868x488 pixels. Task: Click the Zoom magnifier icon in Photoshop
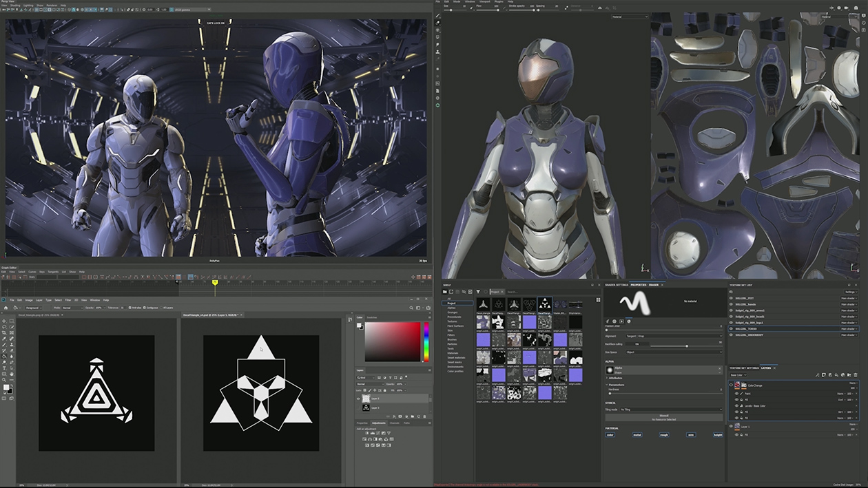pos(3,379)
